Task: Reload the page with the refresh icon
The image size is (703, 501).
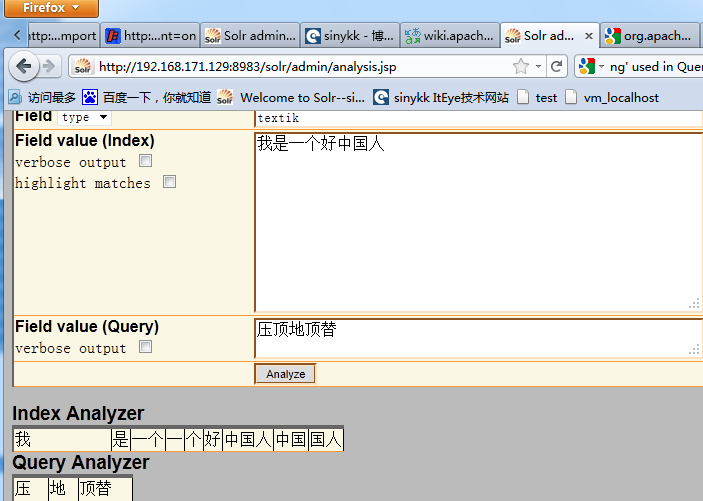Action: pos(556,67)
